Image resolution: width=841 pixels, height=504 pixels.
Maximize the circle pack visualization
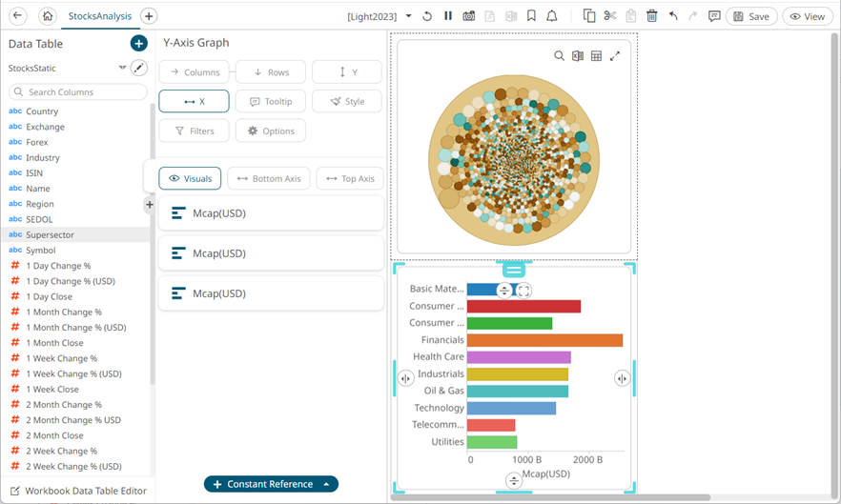pos(615,56)
